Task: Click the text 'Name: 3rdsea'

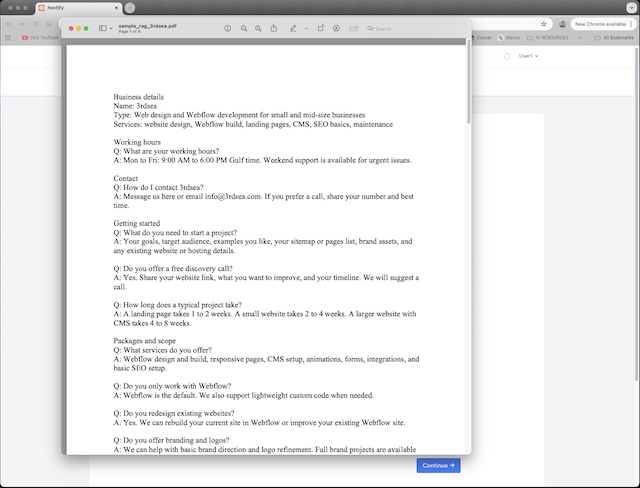Action: [x=135, y=106]
